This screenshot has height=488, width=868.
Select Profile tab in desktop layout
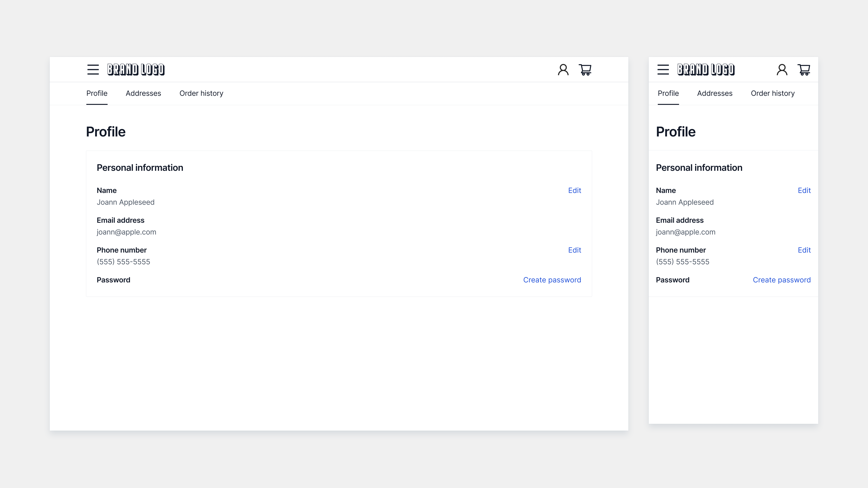click(97, 93)
